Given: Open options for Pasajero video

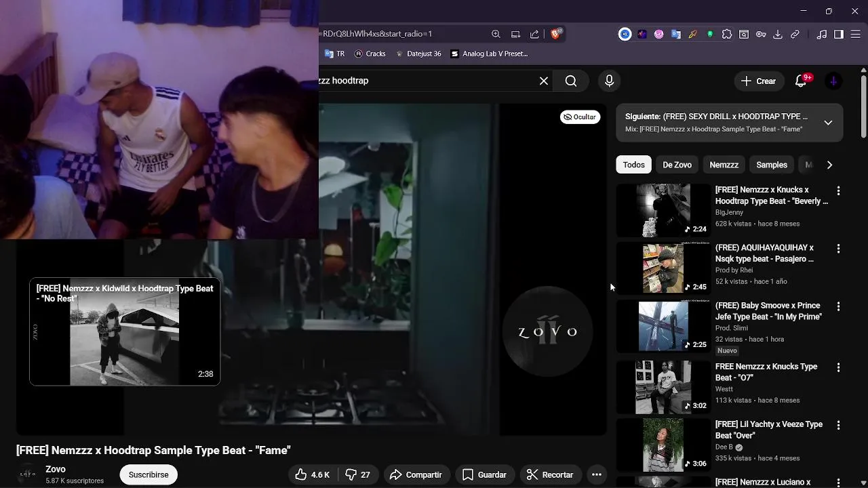Looking at the screenshot, I should pyautogui.click(x=838, y=249).
